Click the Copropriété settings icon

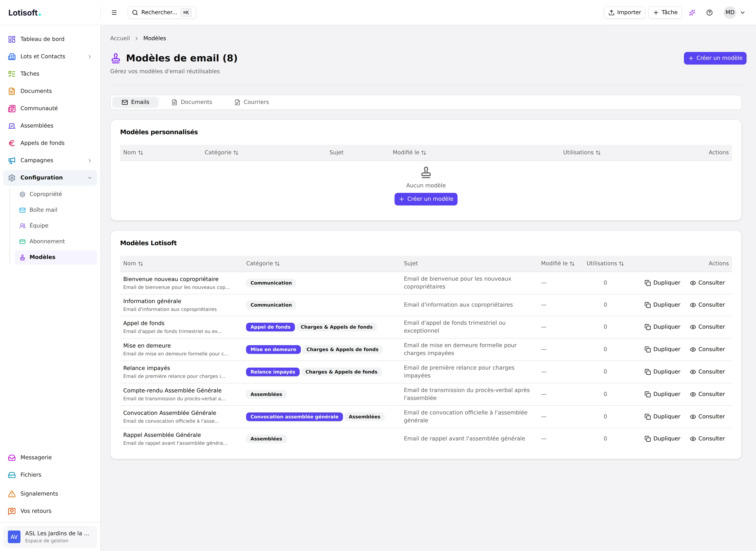(x=22, y=194)
